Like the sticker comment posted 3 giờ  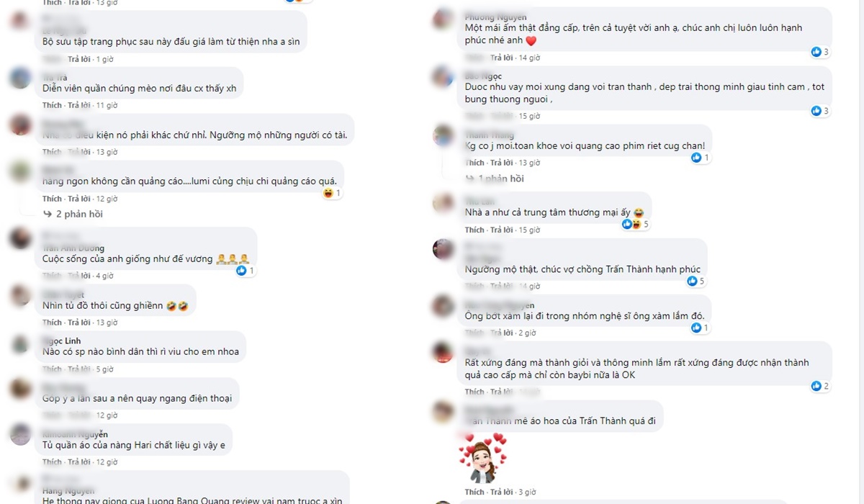[x=474, y=492]
